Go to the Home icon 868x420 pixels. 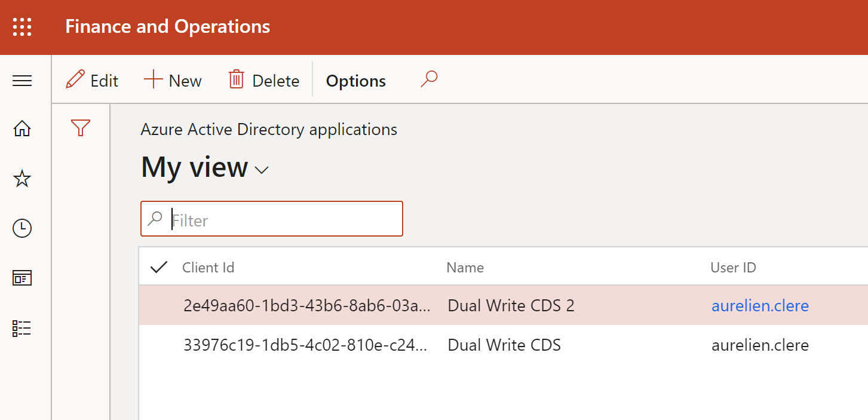(x=22, y=128)
